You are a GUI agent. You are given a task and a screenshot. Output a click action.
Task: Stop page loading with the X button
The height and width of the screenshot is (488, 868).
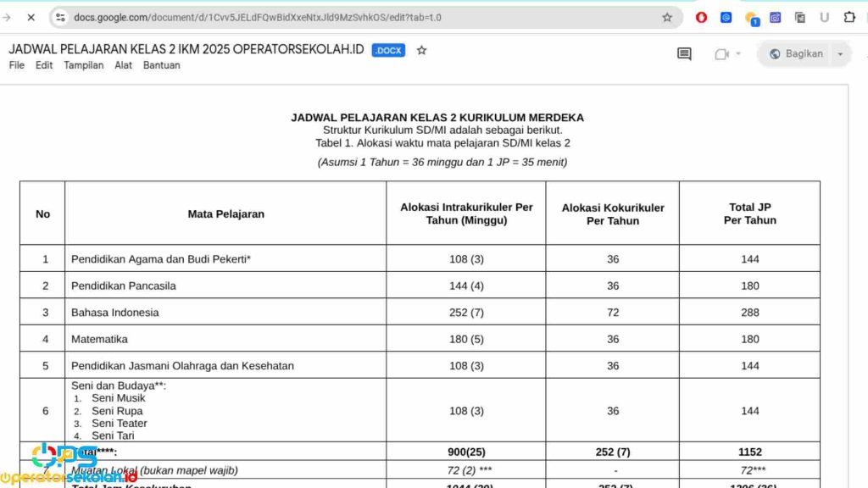pyautogui.click(x=31, y=18)
